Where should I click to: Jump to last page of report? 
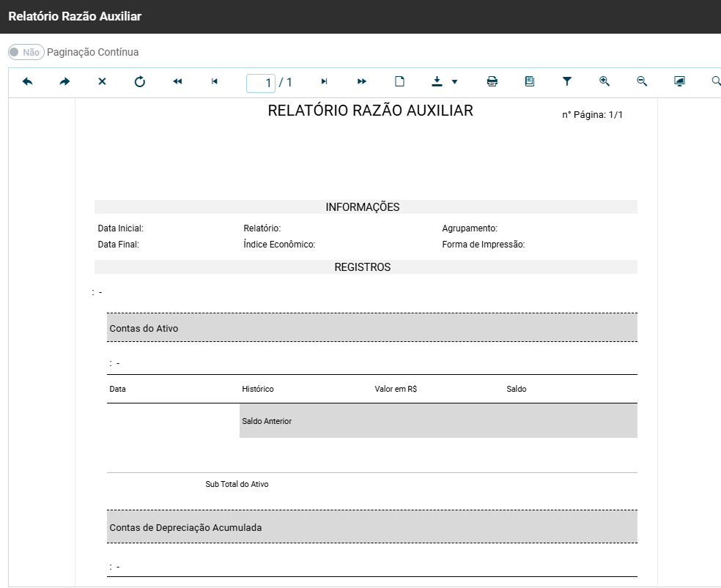pos(324,82)
